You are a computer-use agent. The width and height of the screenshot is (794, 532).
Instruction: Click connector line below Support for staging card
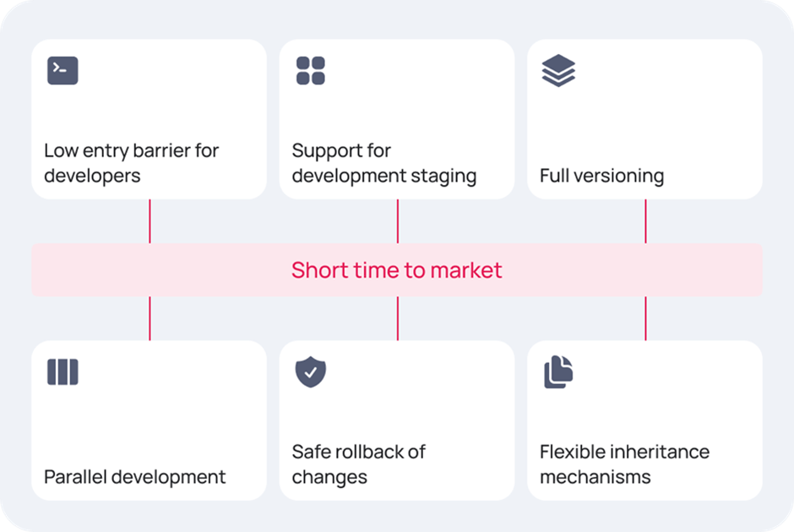pyautogui.click(x=398, y=221)
